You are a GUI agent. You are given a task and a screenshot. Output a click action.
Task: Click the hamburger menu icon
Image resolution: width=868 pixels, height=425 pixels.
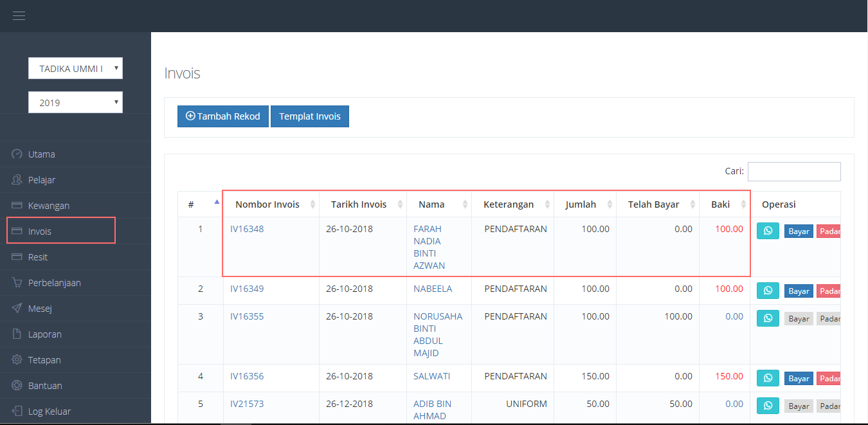[x=19, y=16]
